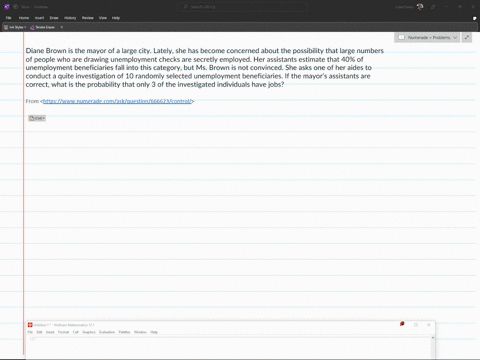Open the numerade.com question hyperlink
Viewport: 480px width, 360px height.
tap(117, 101)
